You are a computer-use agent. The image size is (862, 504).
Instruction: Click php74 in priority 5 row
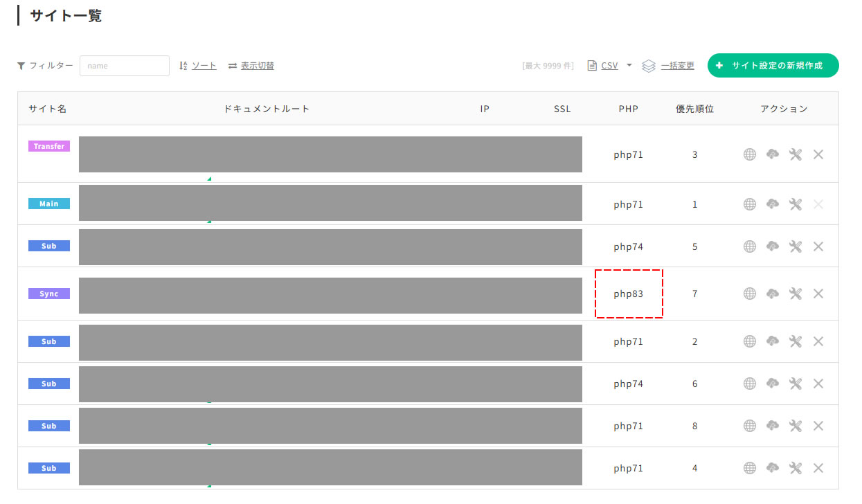(x=629, y=246)
